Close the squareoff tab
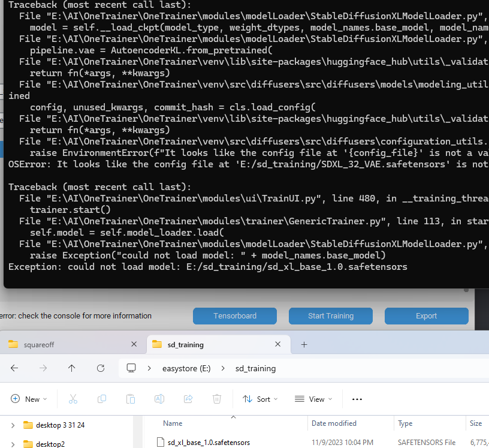Image resolution: width=489 pixels, height=448 pixels. tap(134, 344)
